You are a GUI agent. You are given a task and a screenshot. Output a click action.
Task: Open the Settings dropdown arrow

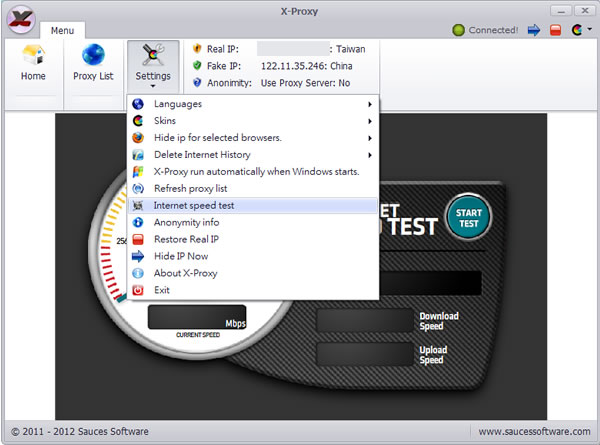pos(153,86)
